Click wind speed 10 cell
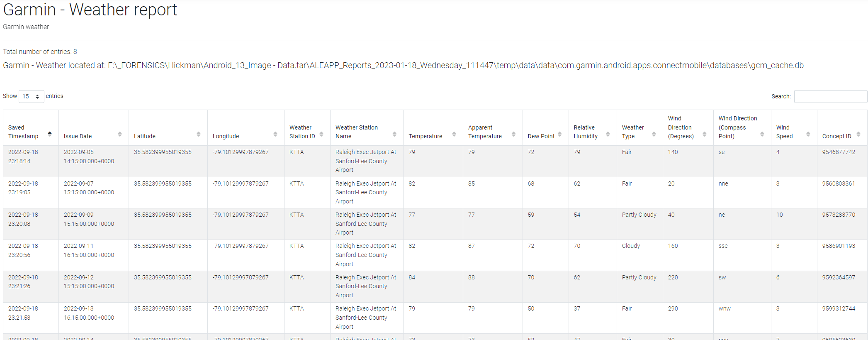Image resolution: width=868 pixels, height=340 pixels. pos(794,224)
